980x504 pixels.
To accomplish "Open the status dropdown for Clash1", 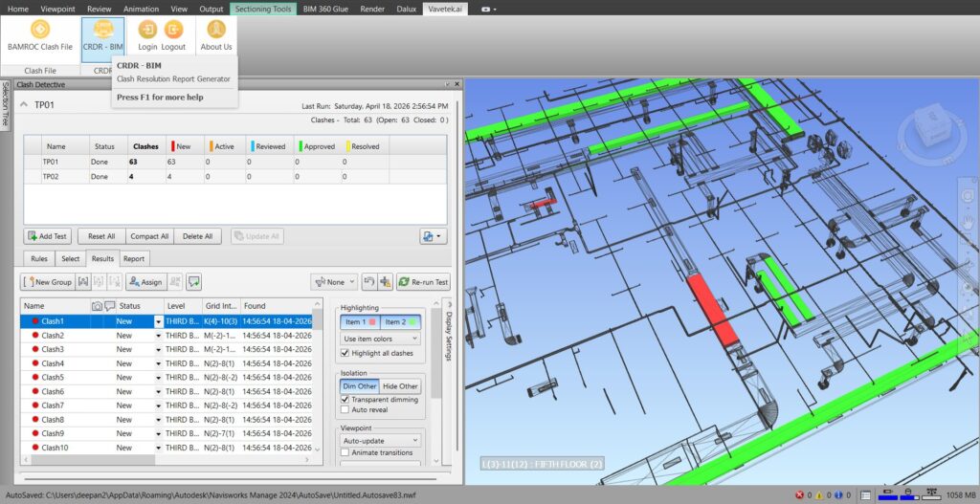I will click(158, 321).
